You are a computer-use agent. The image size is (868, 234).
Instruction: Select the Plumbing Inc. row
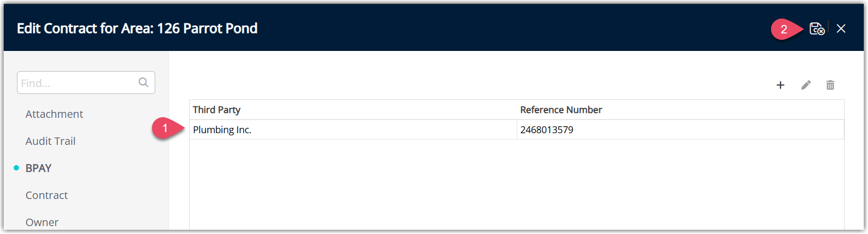pyautogui.click(x=517, y=129)
